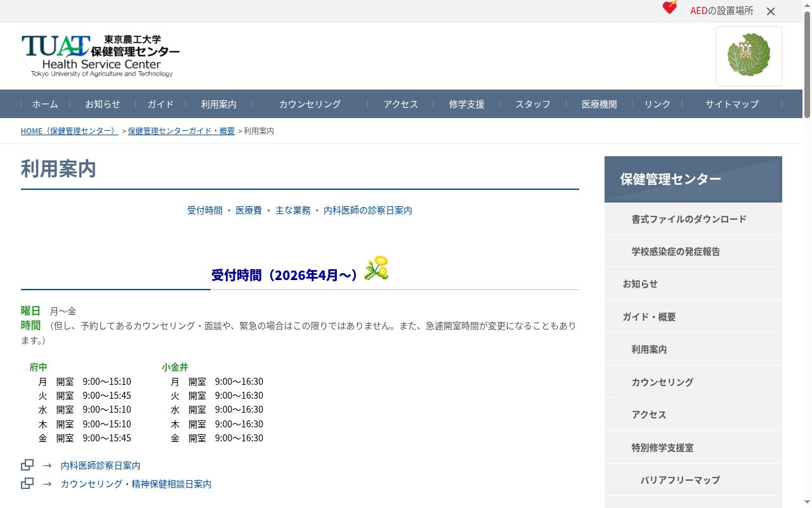The image size is (812, 508).
Task: Open リンク menu item
Action: (657, 104)
